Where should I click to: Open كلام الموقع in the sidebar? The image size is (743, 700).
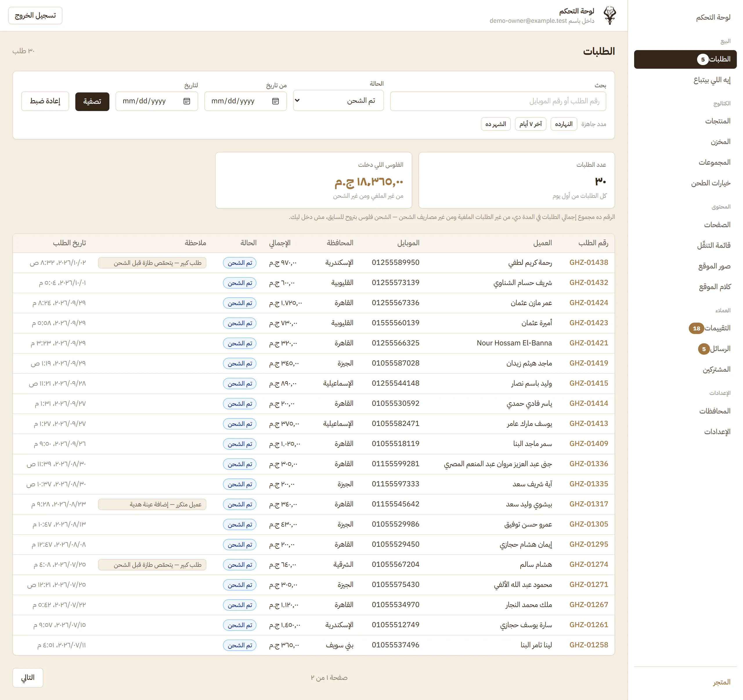685,287
